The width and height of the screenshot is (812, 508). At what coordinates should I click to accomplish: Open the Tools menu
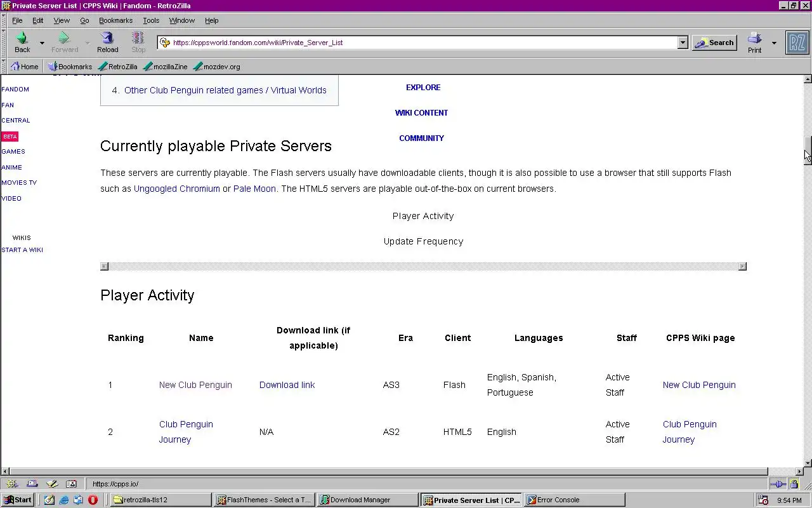(151, 20)
